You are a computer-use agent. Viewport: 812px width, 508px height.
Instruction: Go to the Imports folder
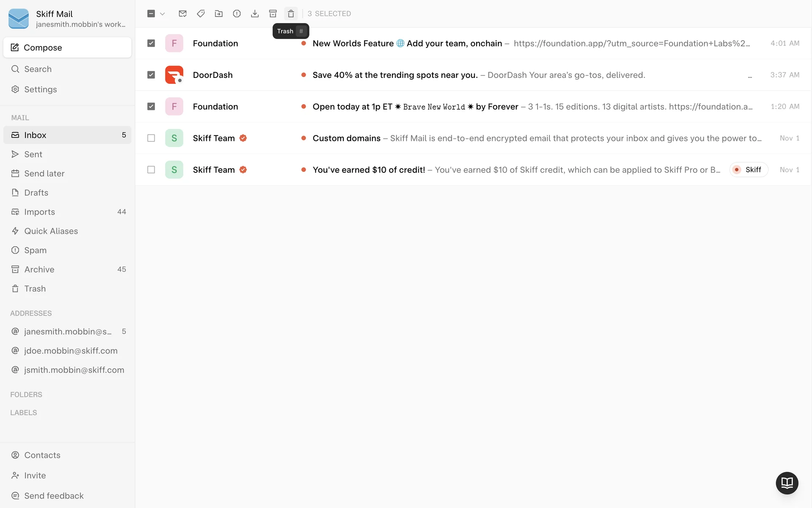click(x=39, y=212)
